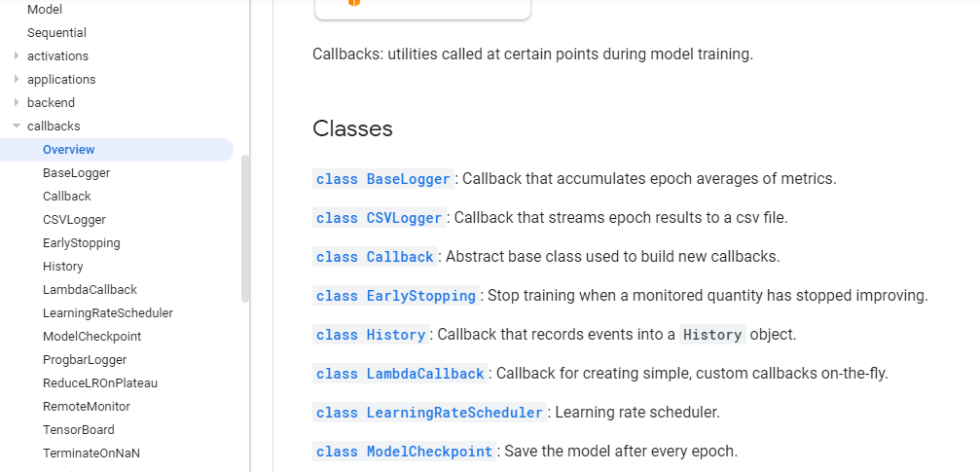Screen dimensions: 980x472
Task: Select Overview in the sidebar
Action: point(69,149)
